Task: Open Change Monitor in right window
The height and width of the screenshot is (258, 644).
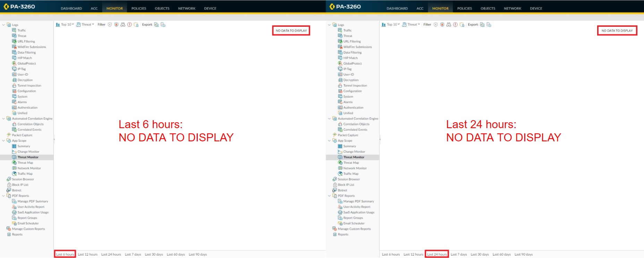Action: 351,152
